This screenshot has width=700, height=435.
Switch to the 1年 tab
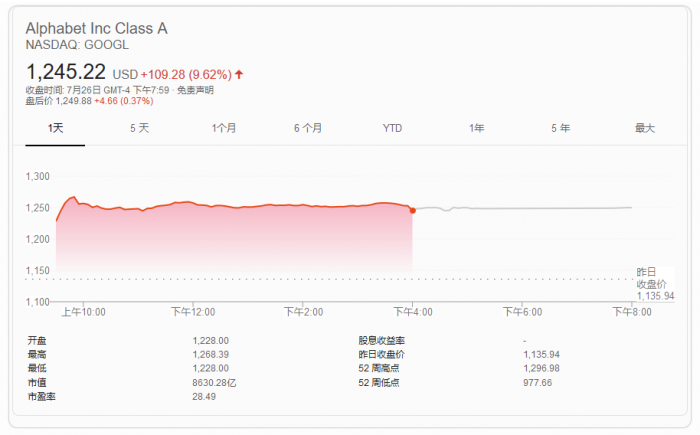(x=476, y=129)
